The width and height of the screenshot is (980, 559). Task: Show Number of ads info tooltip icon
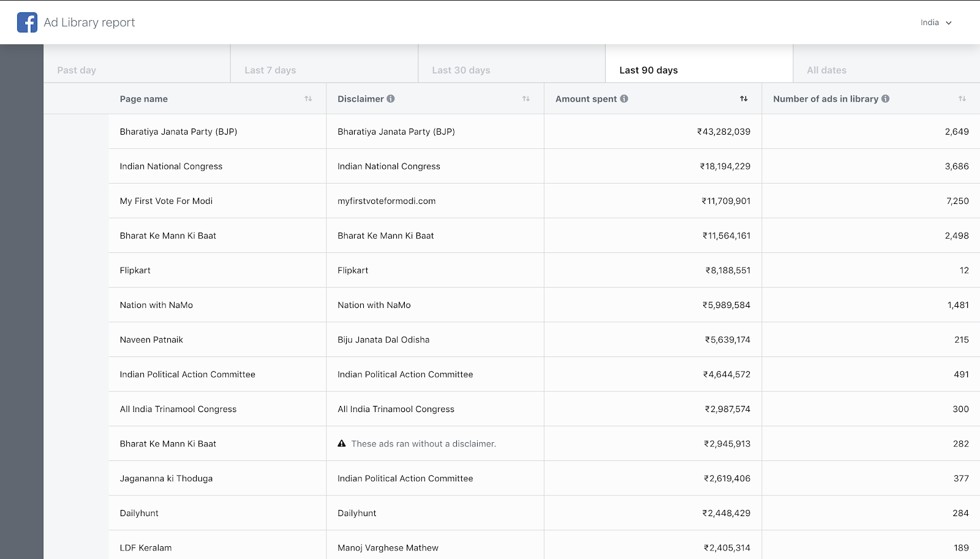[886, 99]
